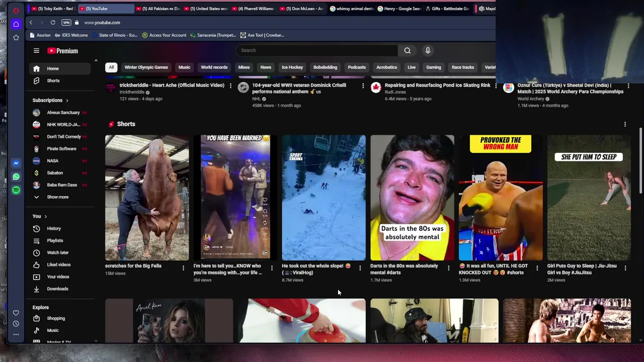Open Opera sidebar bookmarks star

click(x=16, y=38)
